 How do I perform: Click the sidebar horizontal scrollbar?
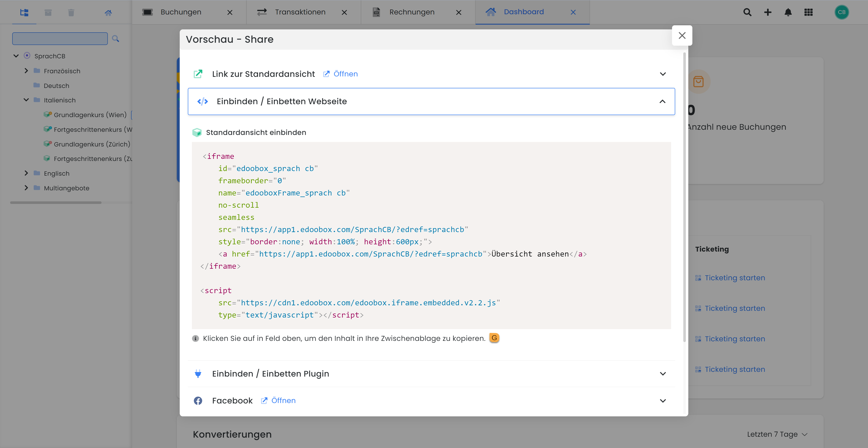[56, 203]
